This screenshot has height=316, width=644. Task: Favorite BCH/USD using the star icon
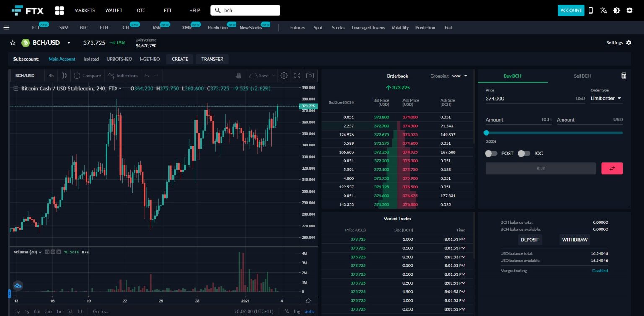(13, 42)
